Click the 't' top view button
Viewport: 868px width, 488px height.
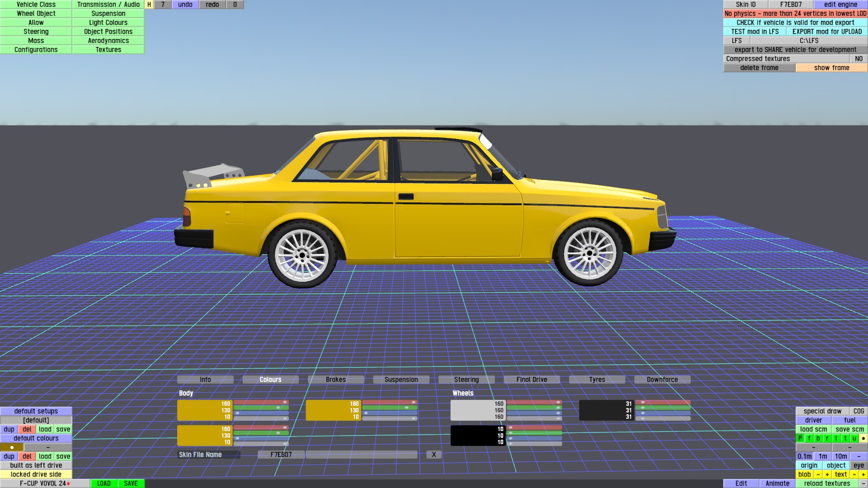click(x=845, y=438)
